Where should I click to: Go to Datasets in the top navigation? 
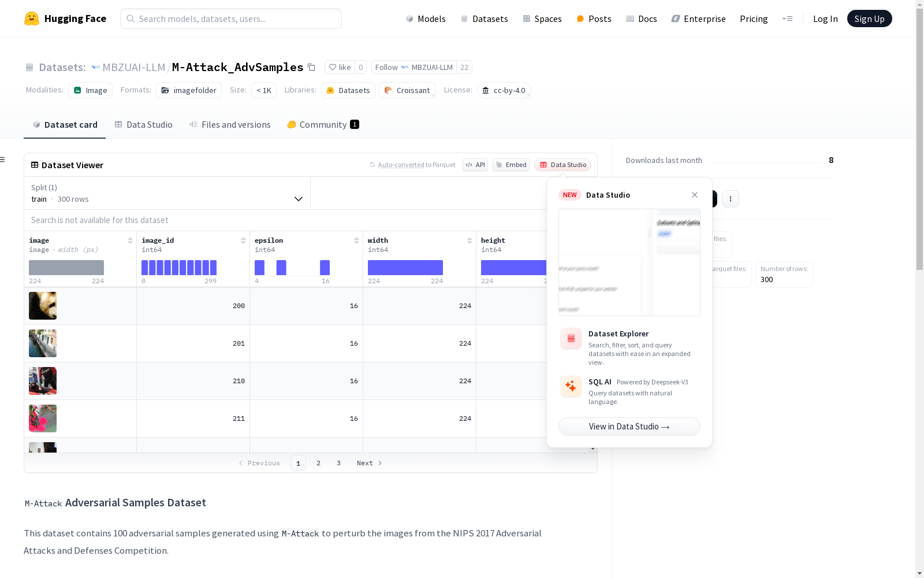click(484, 18)
